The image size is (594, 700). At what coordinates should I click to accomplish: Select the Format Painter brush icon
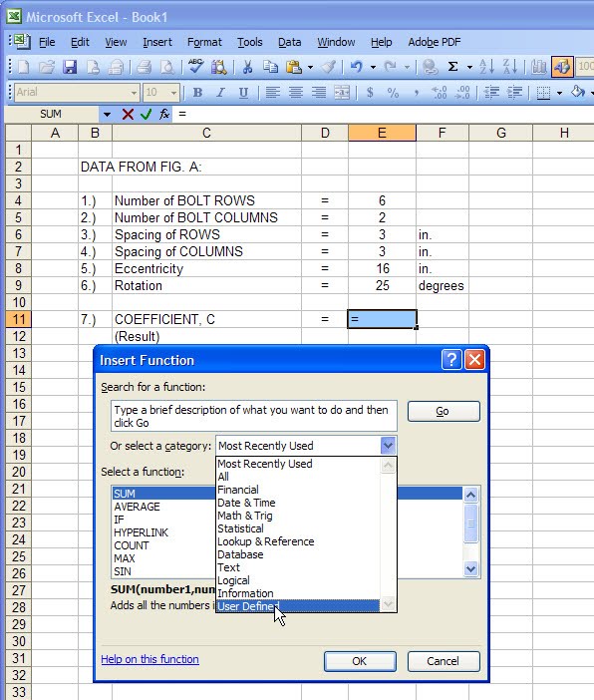329,67
